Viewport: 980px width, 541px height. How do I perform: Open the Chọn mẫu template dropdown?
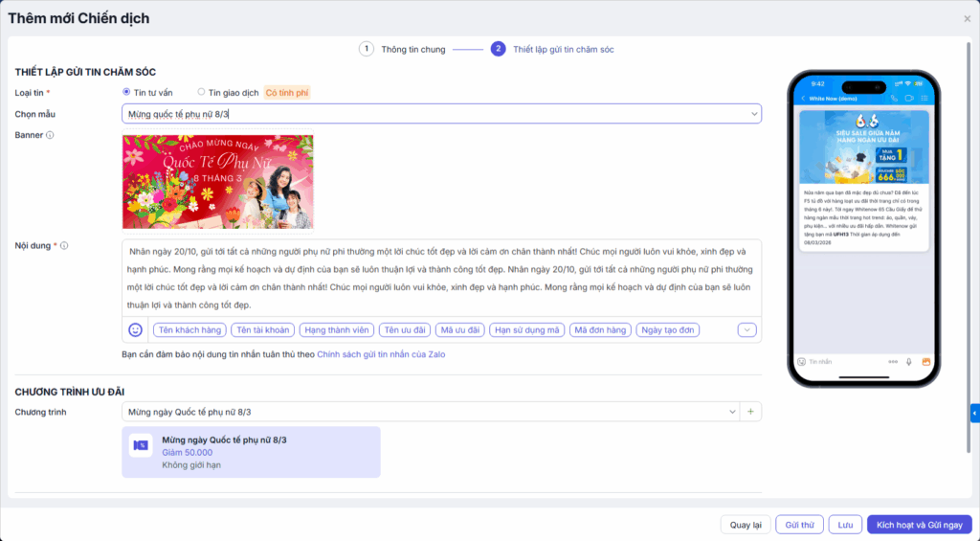pyautogui.click(x=441, y=114)
